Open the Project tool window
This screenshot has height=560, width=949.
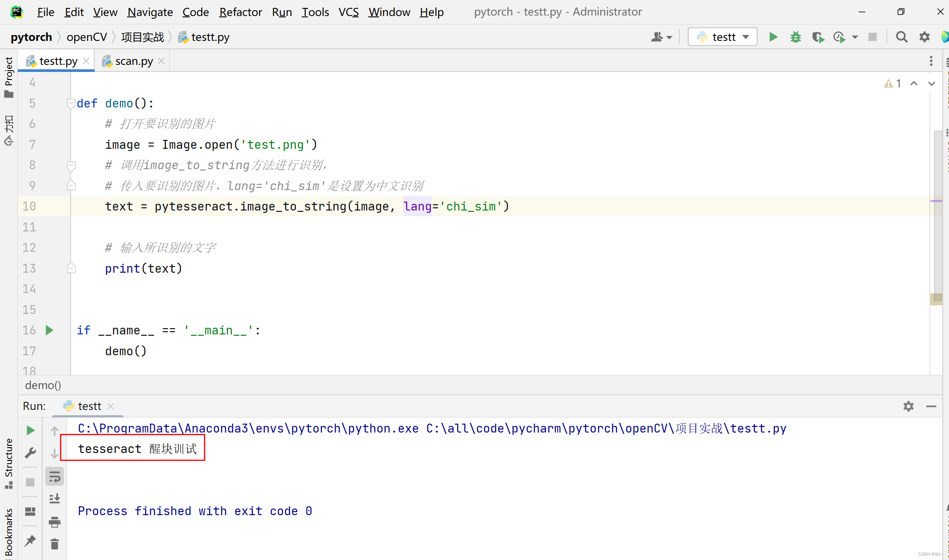pyautogui.click(x=9, y=77)
